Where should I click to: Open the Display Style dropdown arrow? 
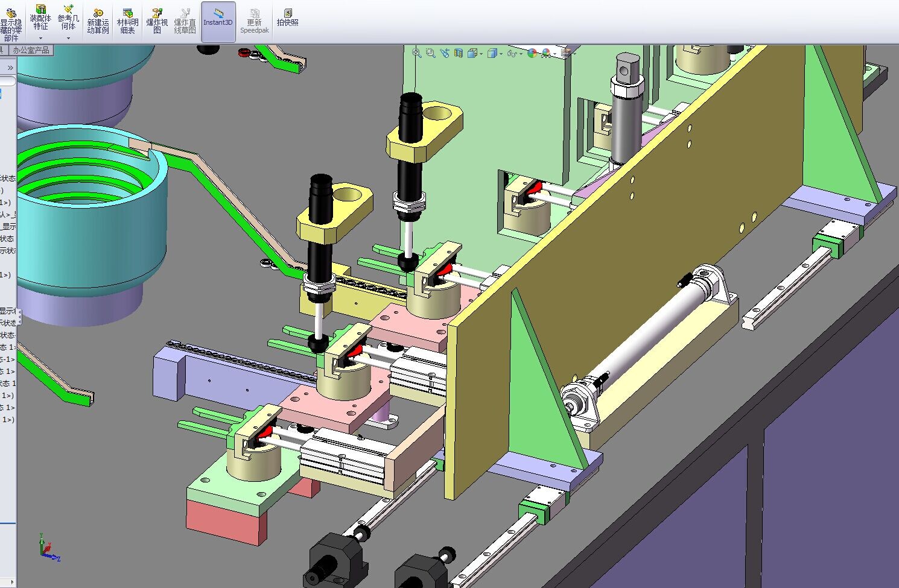click(x=501, y=54)
